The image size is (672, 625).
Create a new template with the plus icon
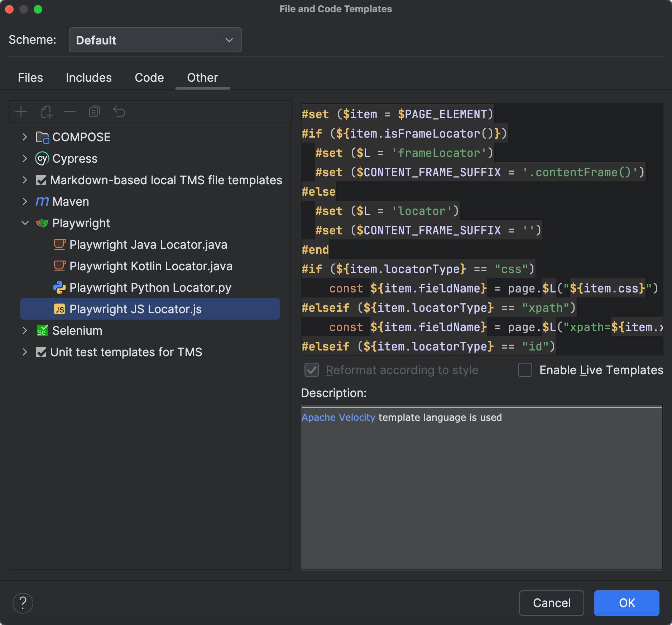21,111
